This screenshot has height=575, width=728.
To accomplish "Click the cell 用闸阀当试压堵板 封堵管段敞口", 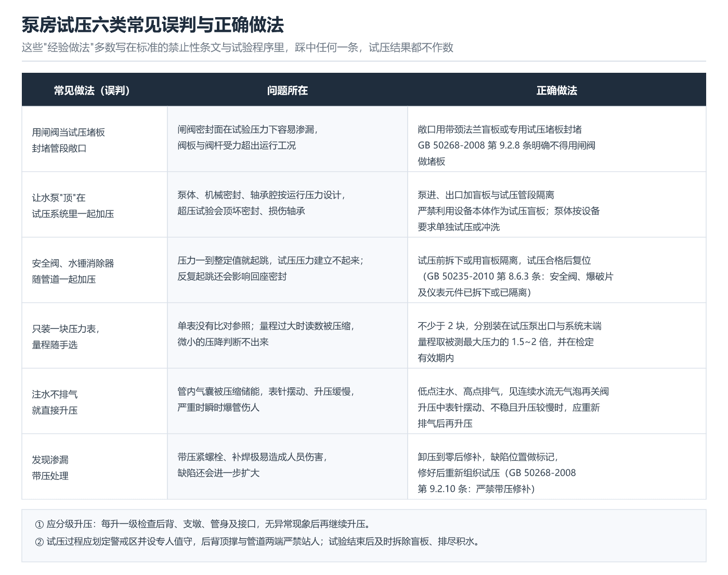I will pos(95,139).
